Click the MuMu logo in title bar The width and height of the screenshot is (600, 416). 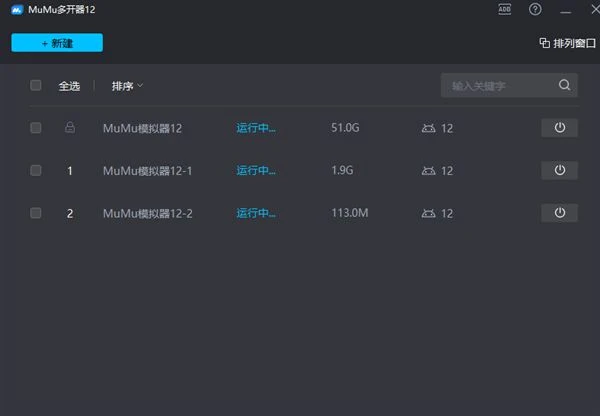point(17,10)
